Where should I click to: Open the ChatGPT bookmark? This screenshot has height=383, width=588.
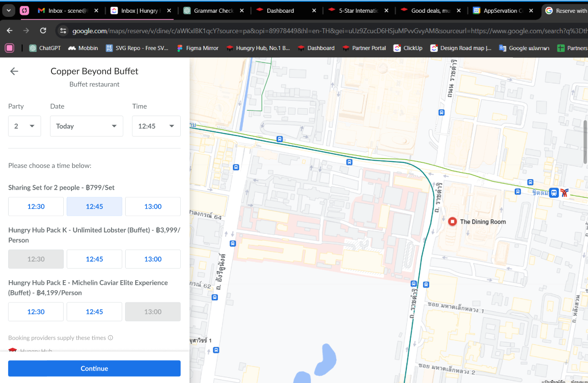(x=45, y=48)
